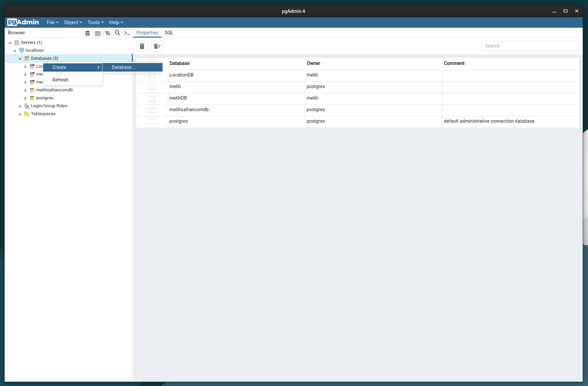The height and width of the screenshot is (386, 588).
Task: Click the postgres database icon in tree
Action: 32,98
